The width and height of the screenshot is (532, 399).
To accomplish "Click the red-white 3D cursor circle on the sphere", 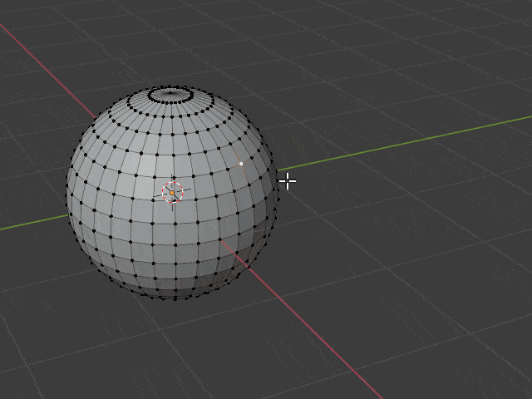I will (172, 192).
